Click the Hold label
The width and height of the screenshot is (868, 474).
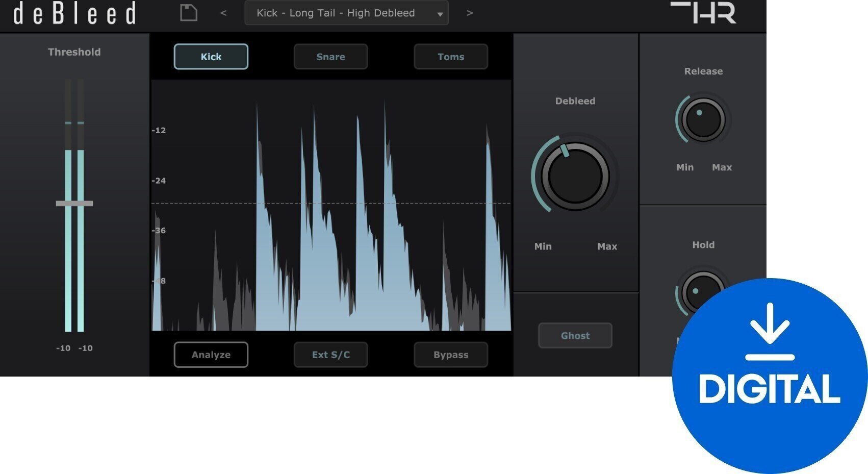click(703, 245)
